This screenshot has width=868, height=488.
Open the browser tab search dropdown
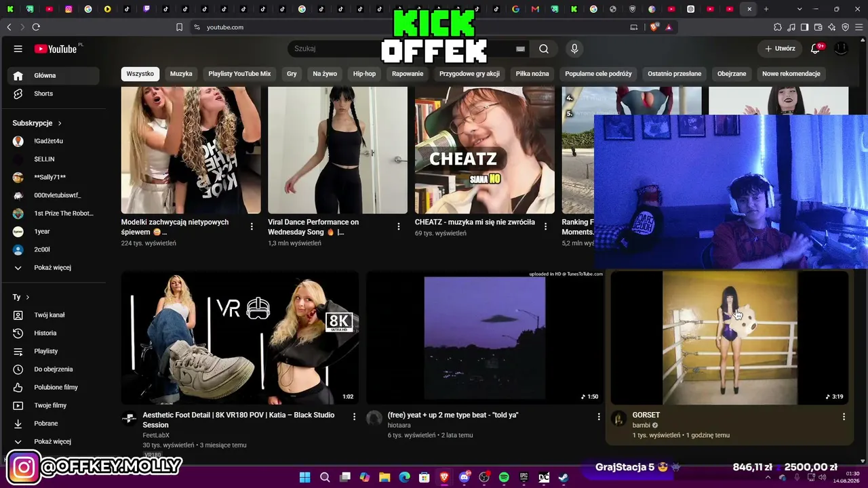click(x=800, y=9)
